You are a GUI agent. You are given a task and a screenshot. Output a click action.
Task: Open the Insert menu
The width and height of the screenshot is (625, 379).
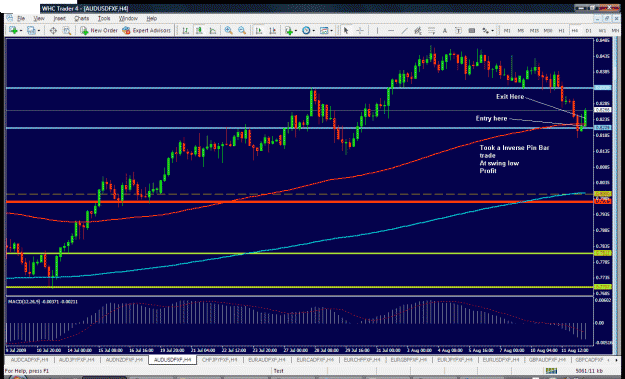tap(59, 18)
